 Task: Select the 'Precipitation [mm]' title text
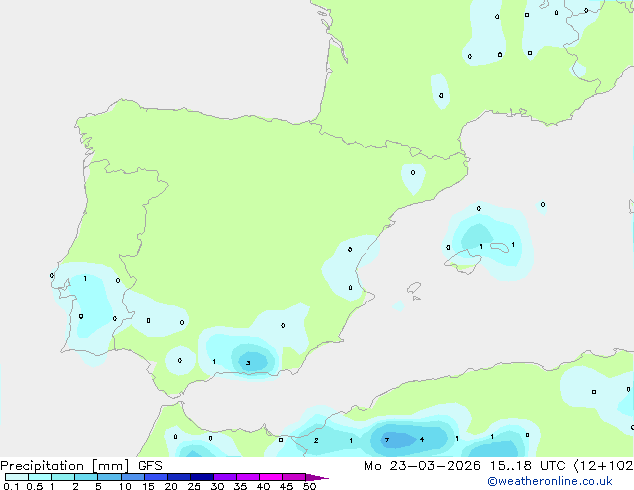point(65,466)
